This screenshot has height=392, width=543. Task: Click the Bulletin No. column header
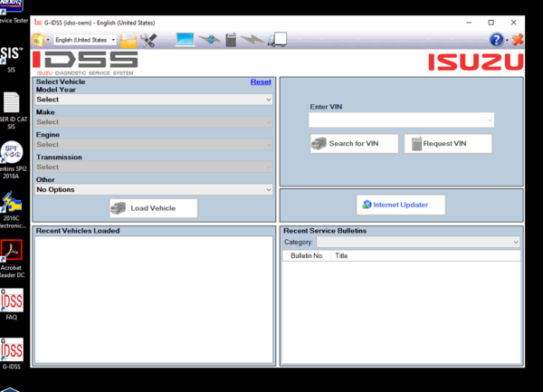click(307, 255)
